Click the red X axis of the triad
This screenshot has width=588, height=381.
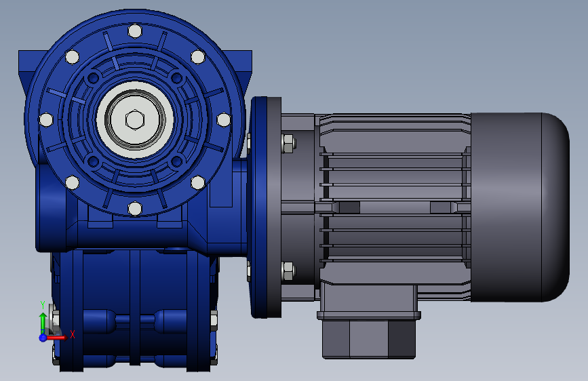56,338
